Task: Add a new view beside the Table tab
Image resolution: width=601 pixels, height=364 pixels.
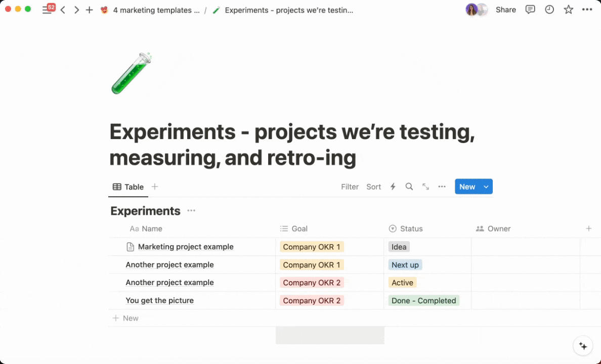Action: [x=155, y=187]
